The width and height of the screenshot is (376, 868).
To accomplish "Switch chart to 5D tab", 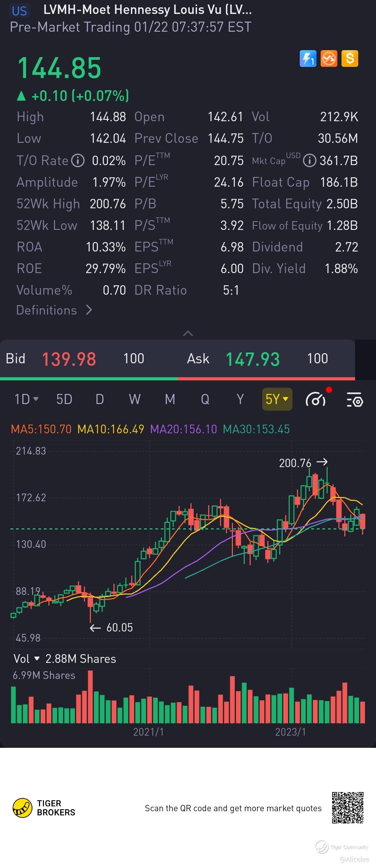I will tap(64, 399).
